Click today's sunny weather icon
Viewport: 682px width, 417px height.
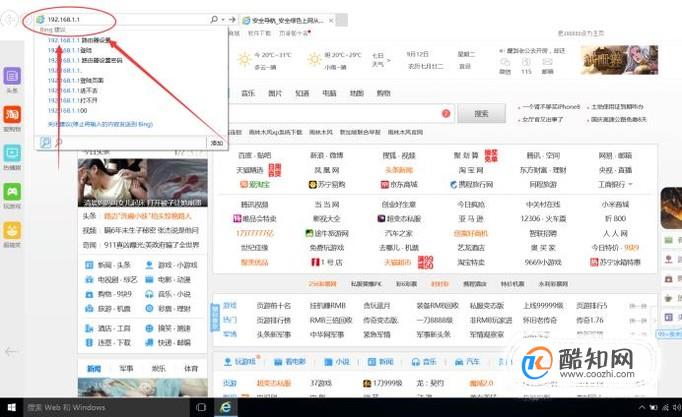tap(244, 60)
